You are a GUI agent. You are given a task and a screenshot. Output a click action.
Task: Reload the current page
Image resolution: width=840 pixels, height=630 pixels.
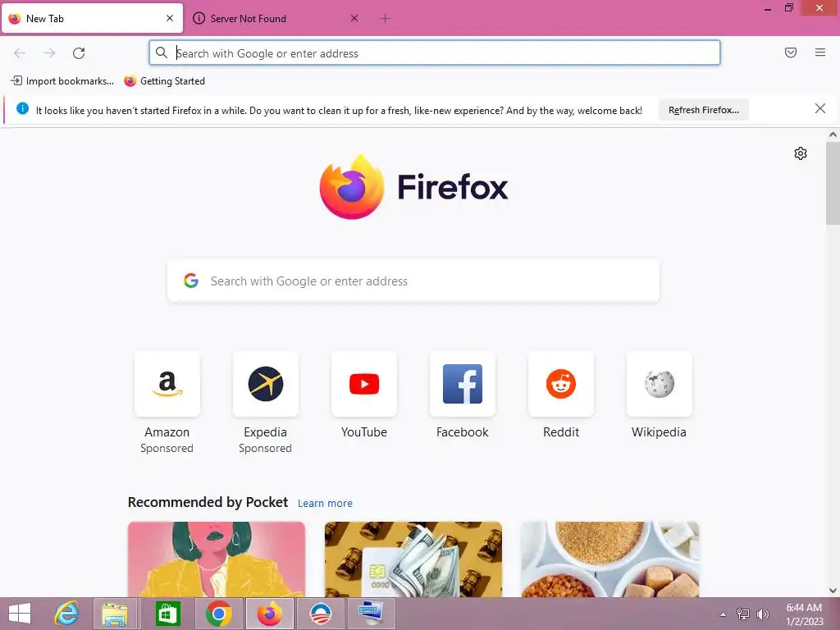point(79,53)
